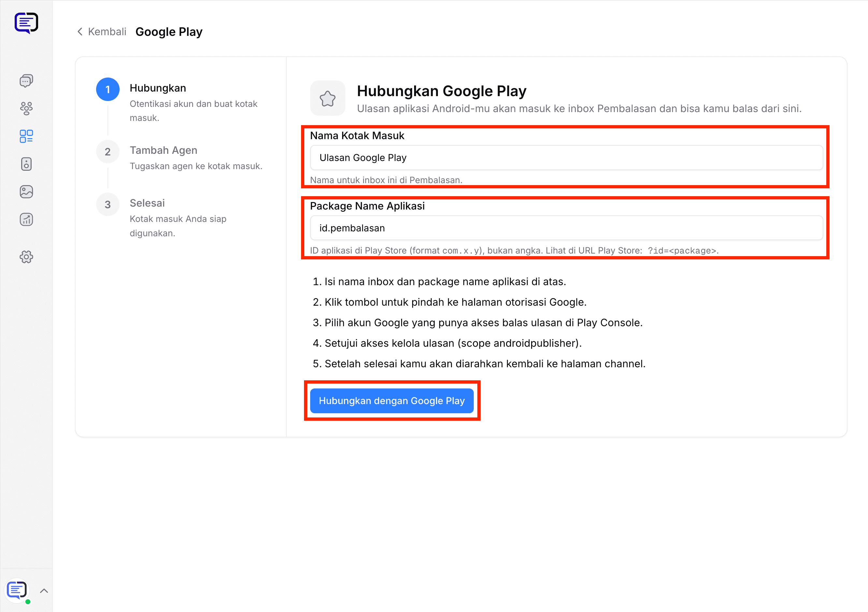Click subtitle 'Ulasan aplikasi Android-mu akan masuk'
The height and width of the screenshot is (612, 868).
[579, 109]
